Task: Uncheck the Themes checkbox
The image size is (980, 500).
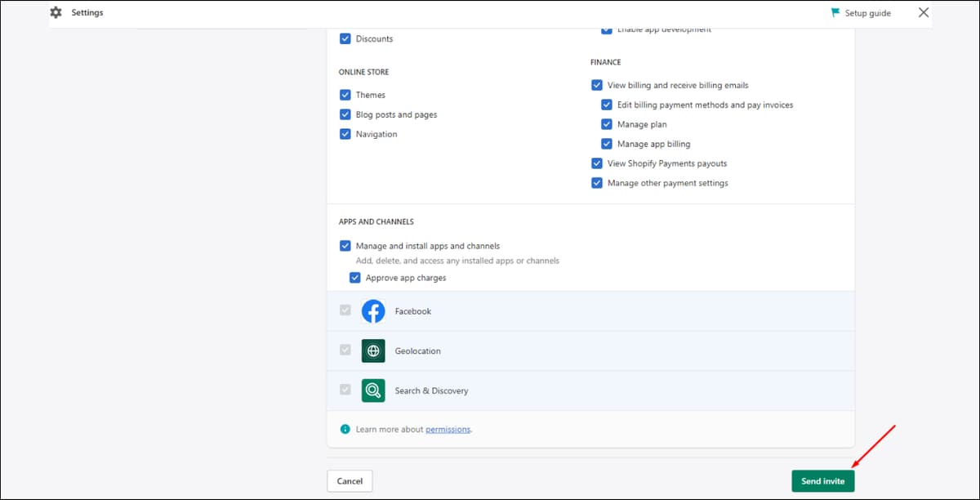Action: (x=345, y=95)
